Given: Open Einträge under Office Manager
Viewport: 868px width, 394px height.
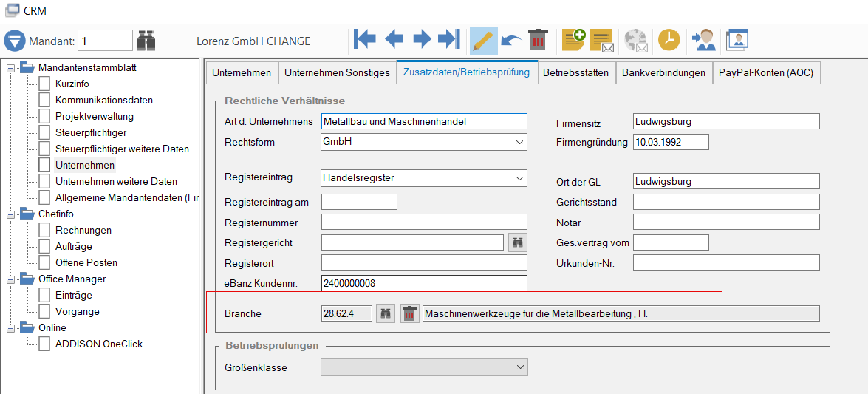Looking at the screenshot, I should [74, 296].
